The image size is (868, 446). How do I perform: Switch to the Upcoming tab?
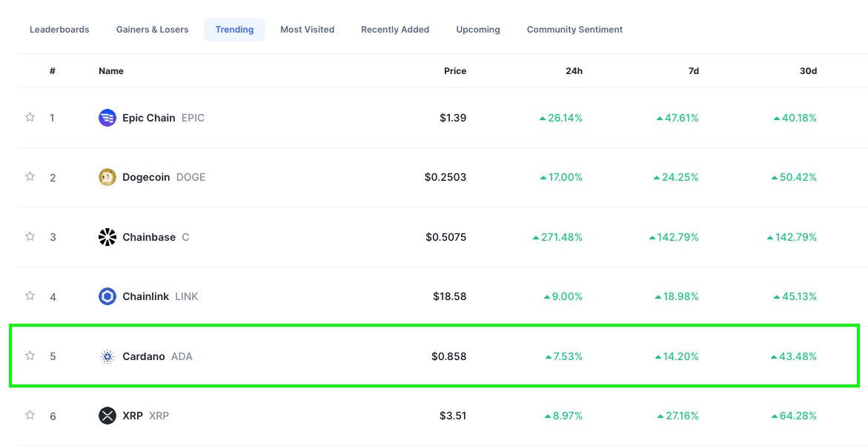(477, 30)
